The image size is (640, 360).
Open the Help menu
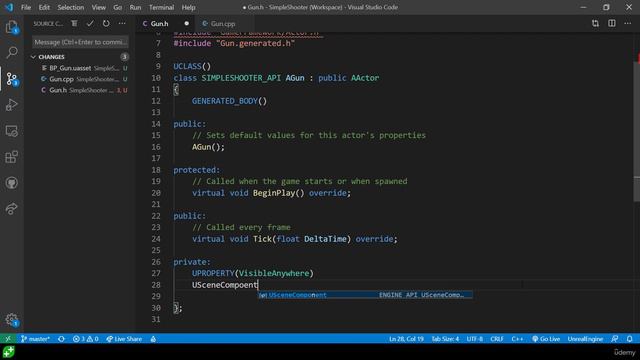tap(188, 7)
